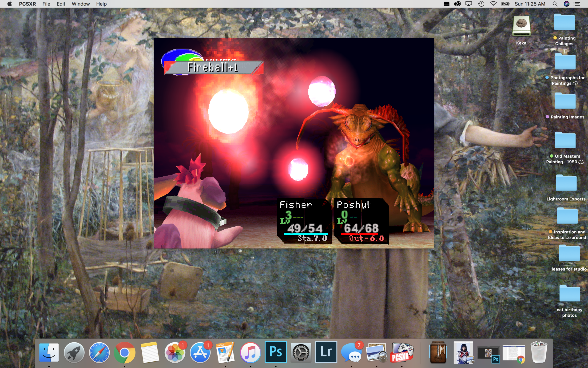588x368 pixels.
Task: Click Poshul's 64/68 HP value
Action: pyautogui.click(x=361, y=228)
